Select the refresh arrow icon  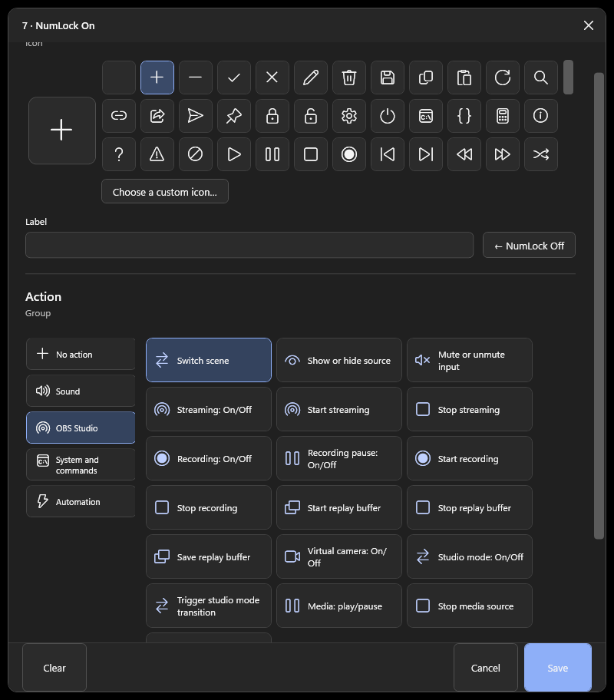click(x=503, y=78)
